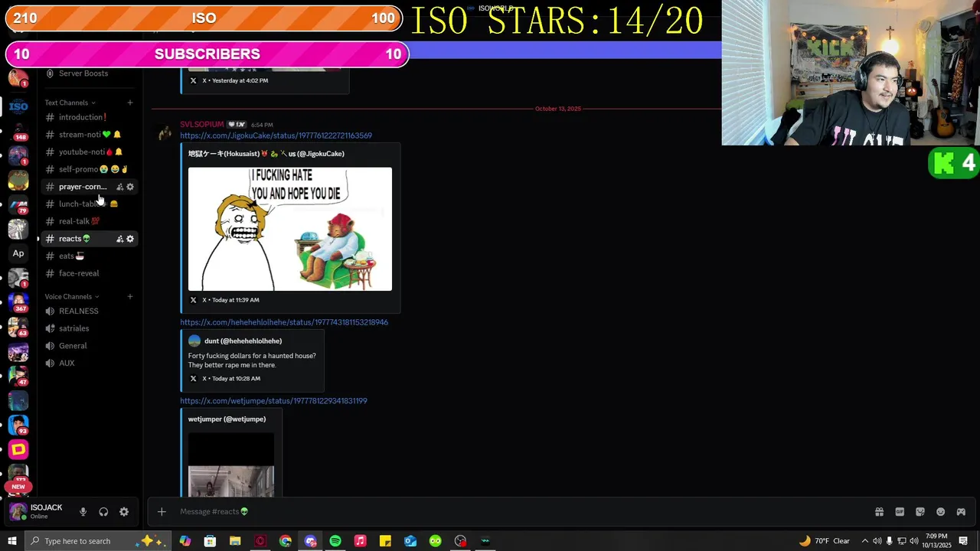Open Server Boosts entry
The image size is (980, 551).
point(84,73)
